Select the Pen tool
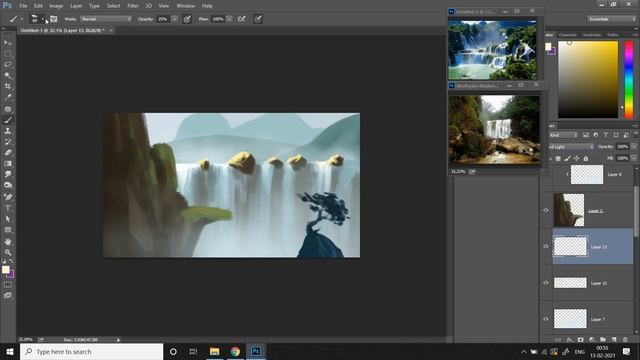 pos(8,197)
